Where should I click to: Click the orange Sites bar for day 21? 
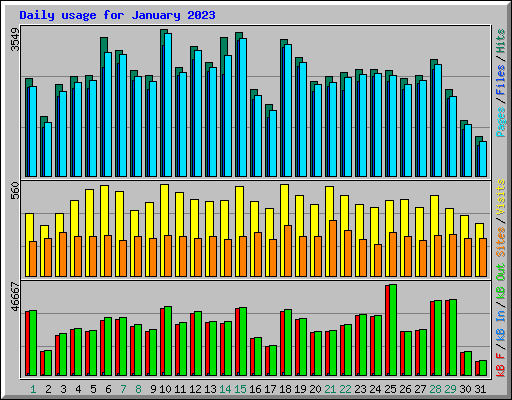point(333,248)
